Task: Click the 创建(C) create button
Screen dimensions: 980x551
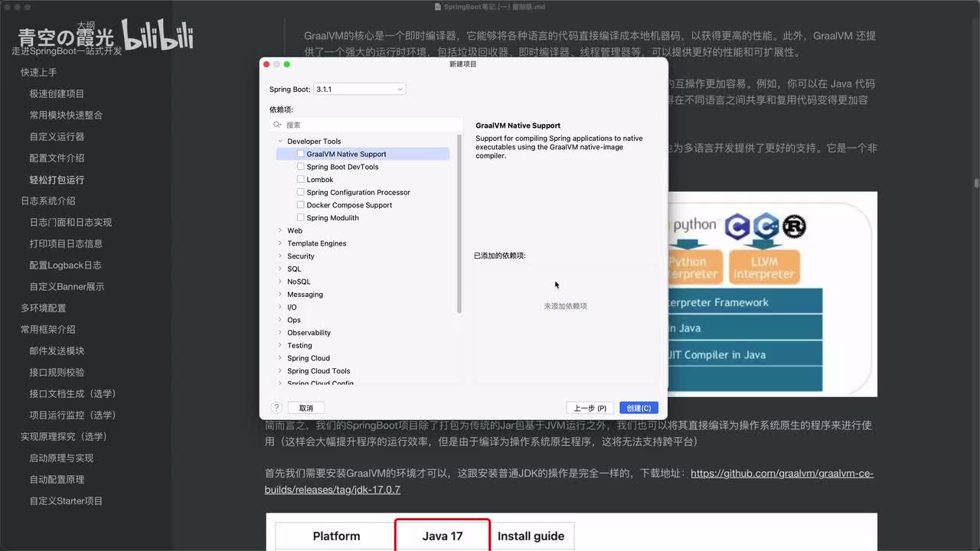Action: coord(639,408)
